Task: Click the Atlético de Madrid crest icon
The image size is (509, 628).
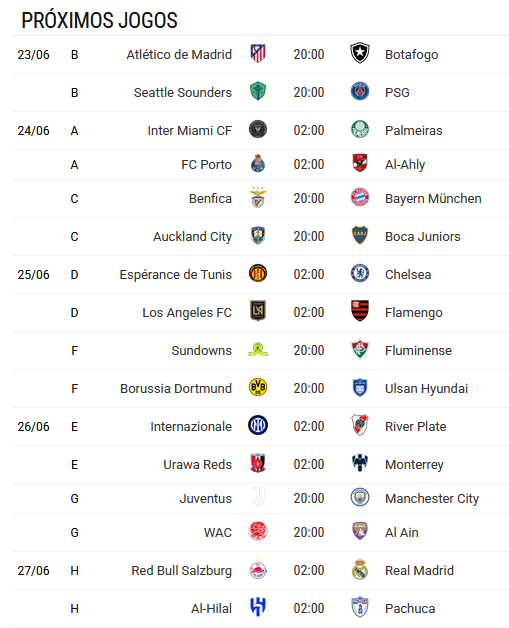Action: [258, 54]
